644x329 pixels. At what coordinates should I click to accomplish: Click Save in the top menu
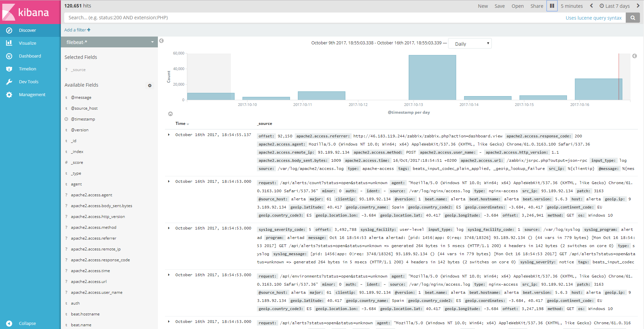coord(500,6)
